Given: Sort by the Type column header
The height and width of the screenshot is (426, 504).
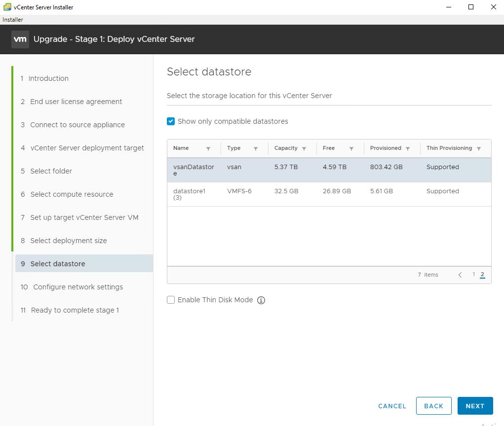Looking at the screenshot, I should click(x=233, y=148).
